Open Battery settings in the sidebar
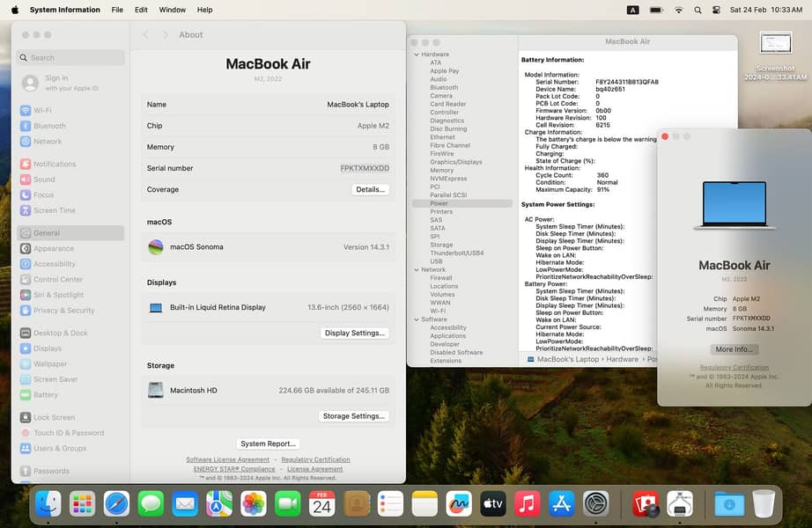Image resolution: width=812 pixels, height=528 pixels. [45, 395]
